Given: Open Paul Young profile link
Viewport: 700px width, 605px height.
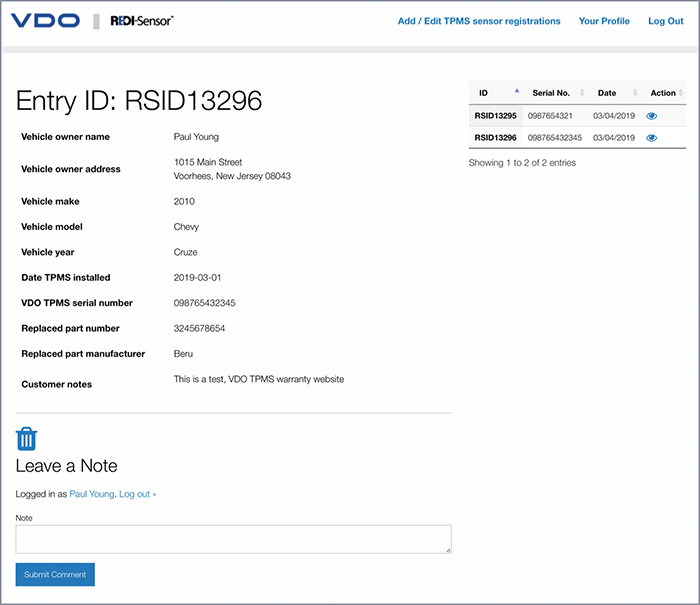Looking at the screenshot, I should [92, 494].
